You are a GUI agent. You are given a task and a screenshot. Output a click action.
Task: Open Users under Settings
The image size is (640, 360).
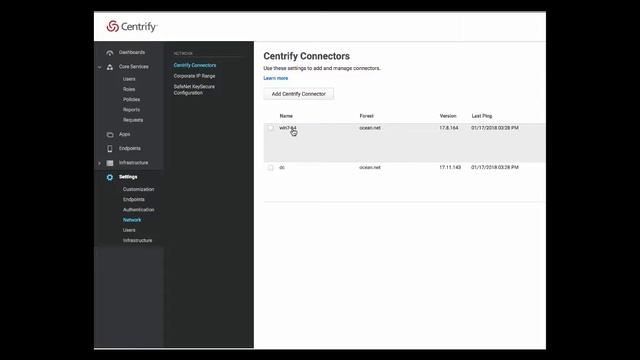click(x=129, y=230)
